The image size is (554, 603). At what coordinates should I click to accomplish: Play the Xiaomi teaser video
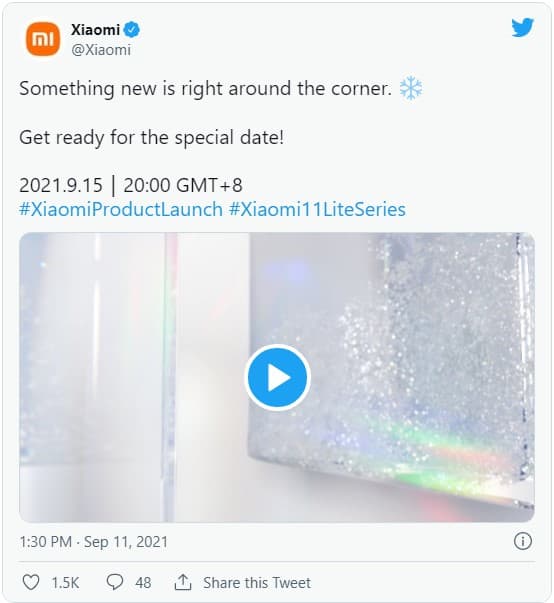278,377
